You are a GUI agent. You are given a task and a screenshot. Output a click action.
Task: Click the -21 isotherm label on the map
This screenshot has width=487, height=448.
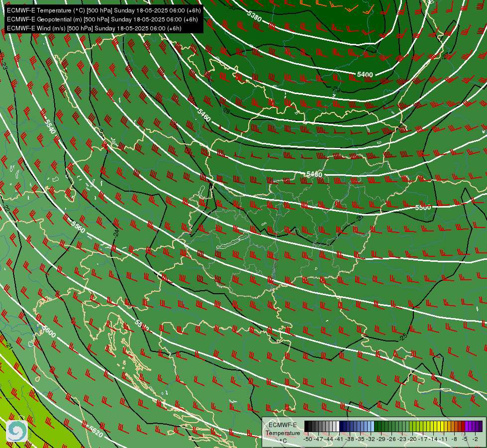click(8, 346)
